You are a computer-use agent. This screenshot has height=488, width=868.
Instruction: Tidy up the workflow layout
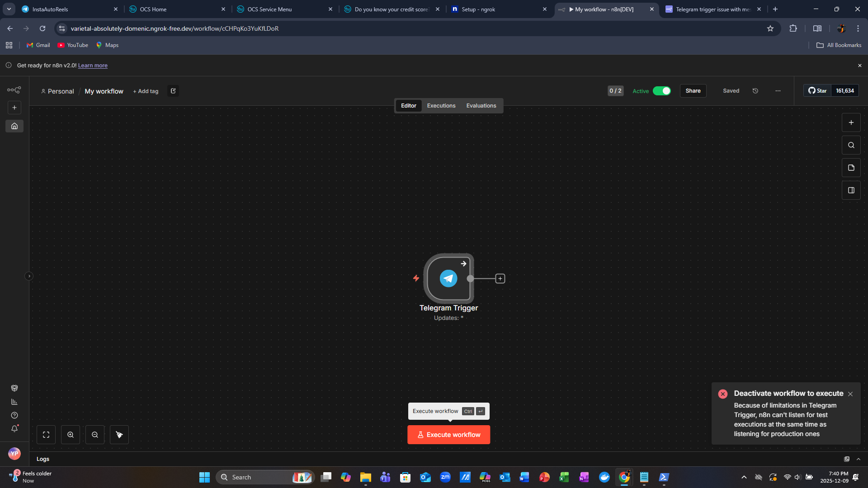pyautogui.click(x=119, y=434)
